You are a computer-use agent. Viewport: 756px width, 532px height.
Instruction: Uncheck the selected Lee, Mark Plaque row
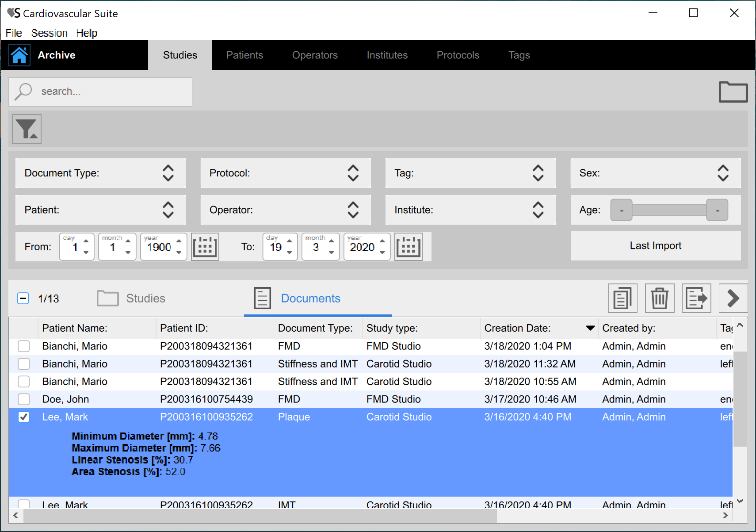(24, 417)
